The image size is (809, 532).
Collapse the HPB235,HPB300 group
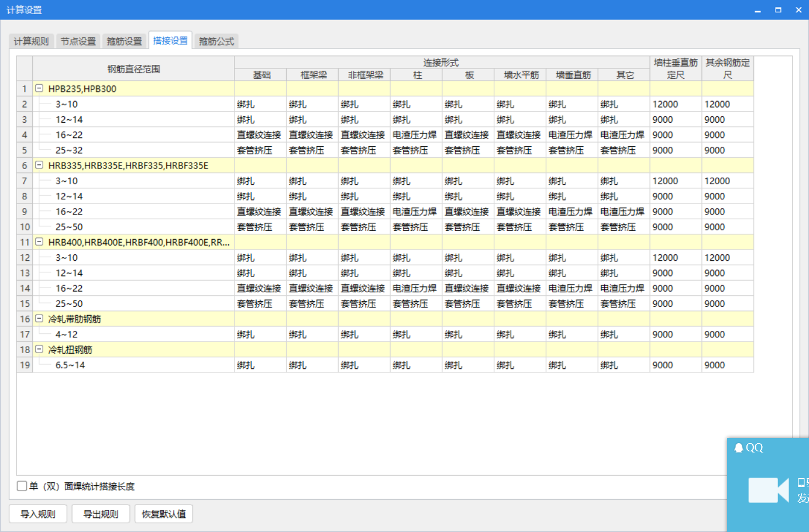39,88
